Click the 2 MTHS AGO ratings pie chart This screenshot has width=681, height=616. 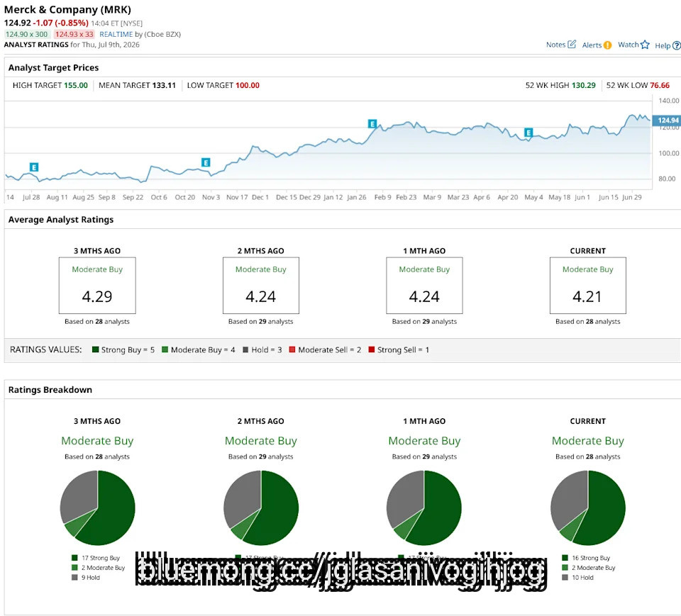(x=261, y=508)
